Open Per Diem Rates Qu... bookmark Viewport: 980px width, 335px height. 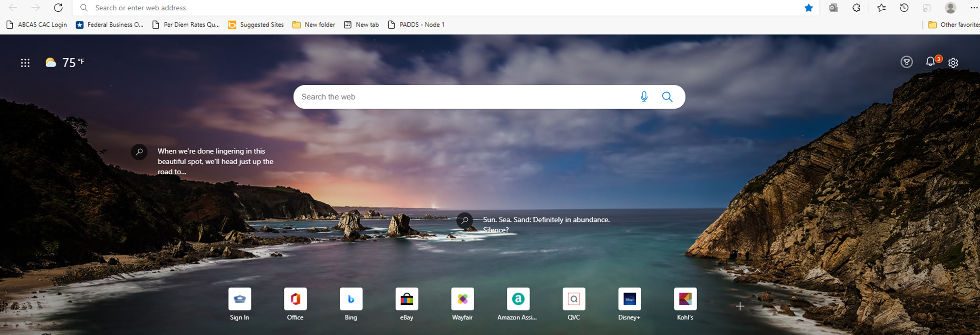(x=186, y=24)
